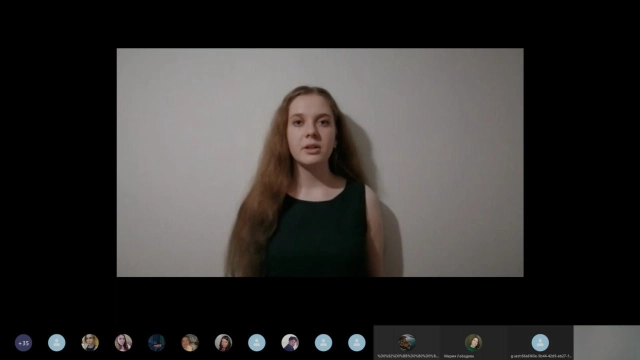
Task: Click the main speaker video of the woman
Action: (320, 162)
